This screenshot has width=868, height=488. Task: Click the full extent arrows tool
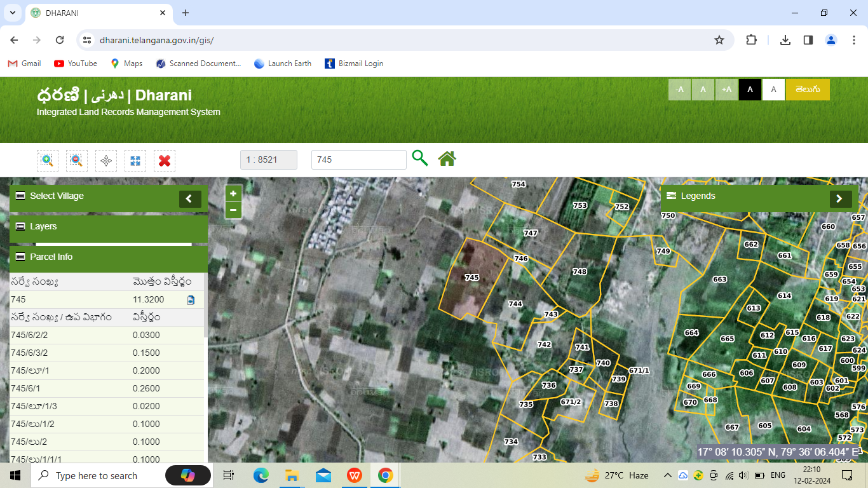coord(135,160)
